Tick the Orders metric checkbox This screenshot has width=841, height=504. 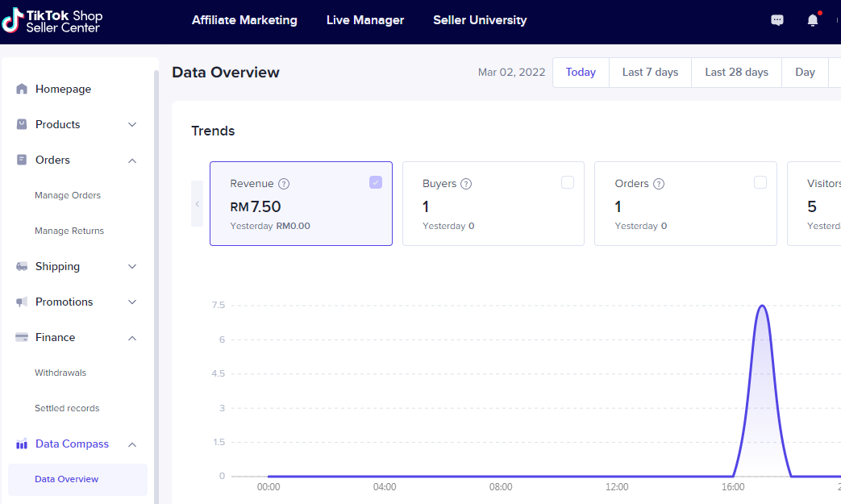pos(760,182)
